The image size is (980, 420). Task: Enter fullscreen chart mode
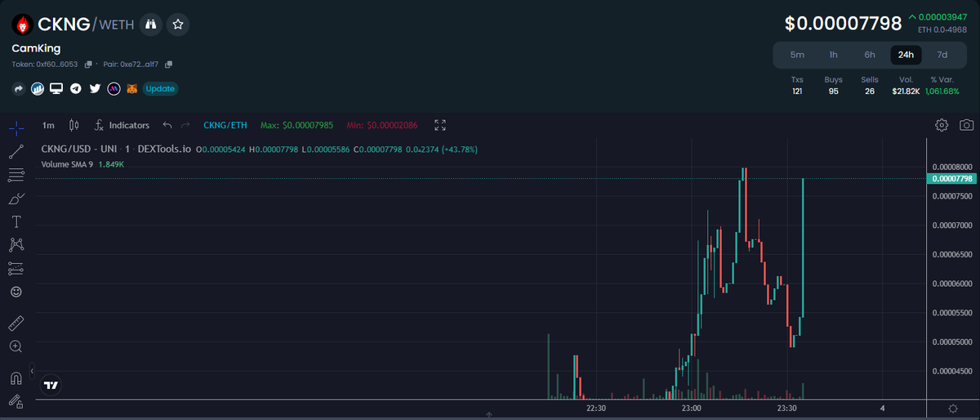[440, 125]
